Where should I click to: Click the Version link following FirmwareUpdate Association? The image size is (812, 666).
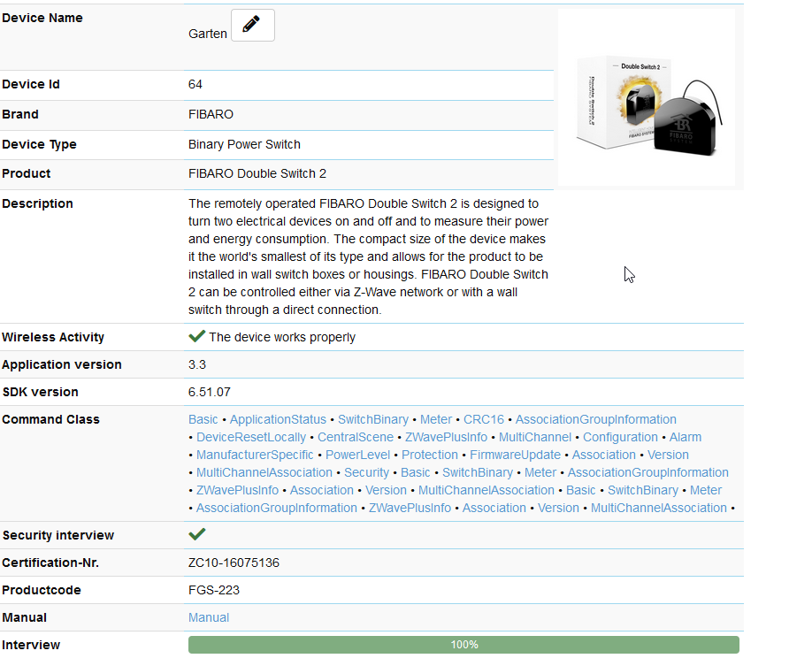[x=668, y=455]
